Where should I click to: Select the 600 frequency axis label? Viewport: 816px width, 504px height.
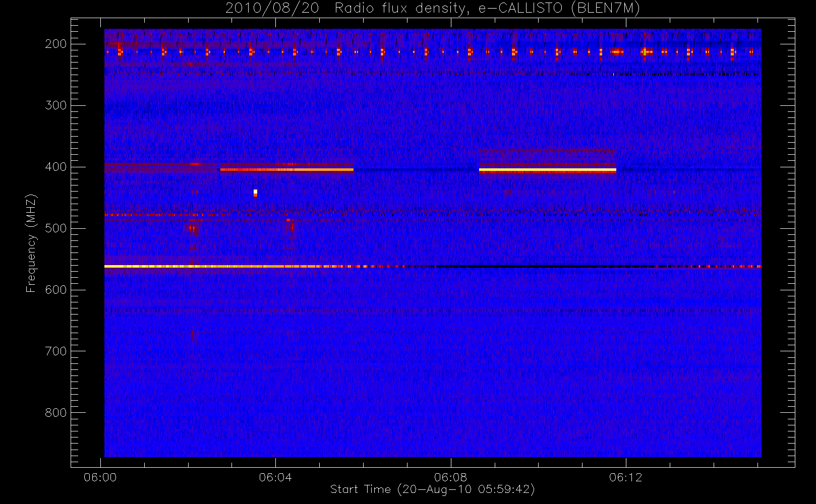(56, 290)
